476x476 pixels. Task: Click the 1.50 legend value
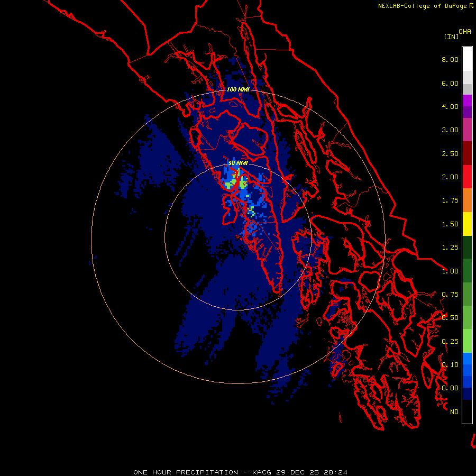(x=450, y=224)
